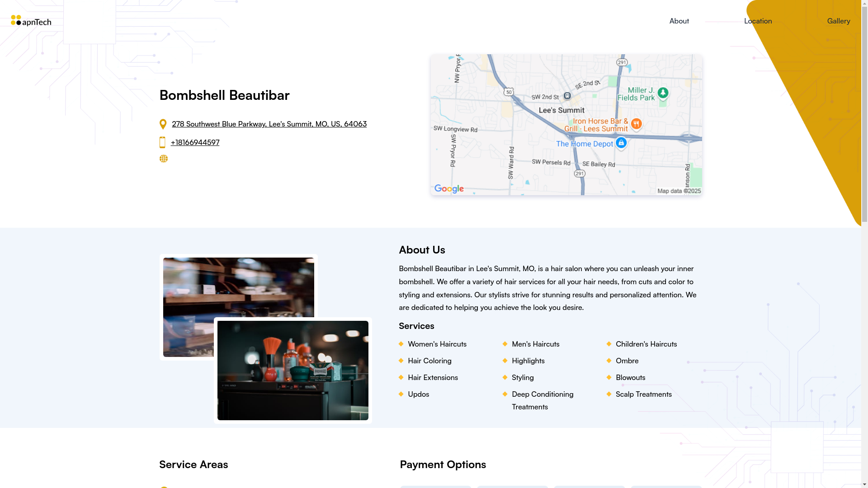Select the Scalp Treatments service
The width and height of the screenshot is (868, 488).
point(643,394)
